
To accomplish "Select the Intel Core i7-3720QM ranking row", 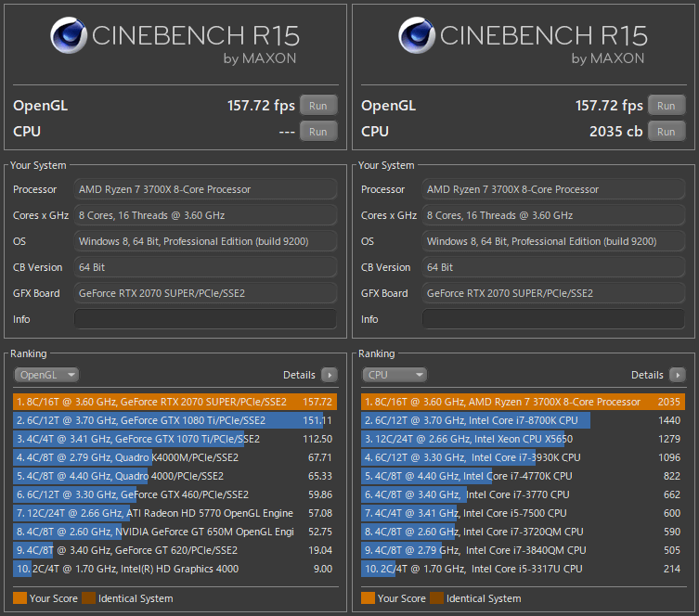I will point(523,532).
